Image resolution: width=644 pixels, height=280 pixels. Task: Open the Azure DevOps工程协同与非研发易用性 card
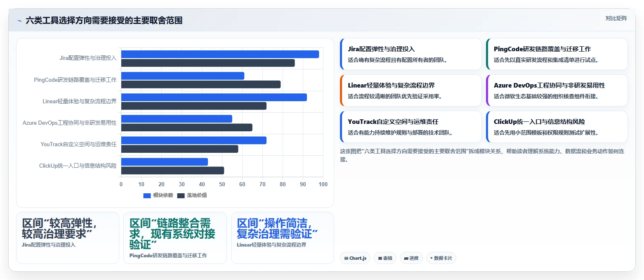click(557, 90)
